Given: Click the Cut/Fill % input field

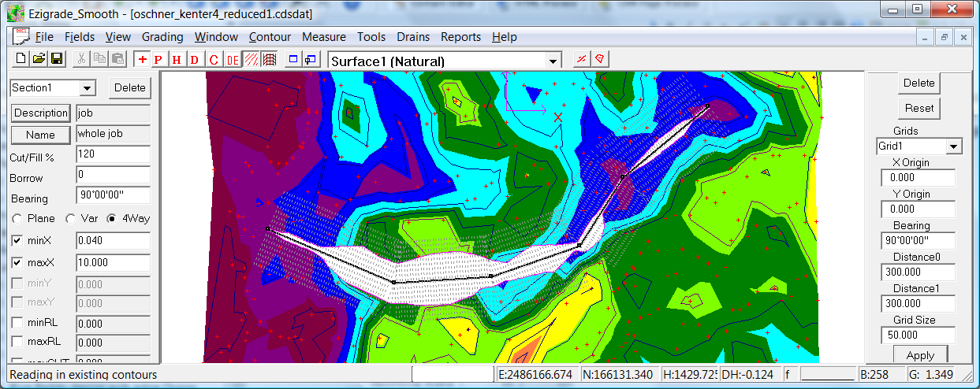Looking at the screenshot, I should click(113, 154).
